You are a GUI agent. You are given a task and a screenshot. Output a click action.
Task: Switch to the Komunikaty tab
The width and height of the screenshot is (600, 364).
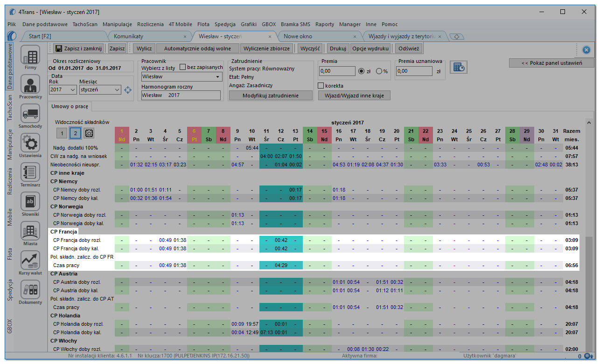click(129, 36)
